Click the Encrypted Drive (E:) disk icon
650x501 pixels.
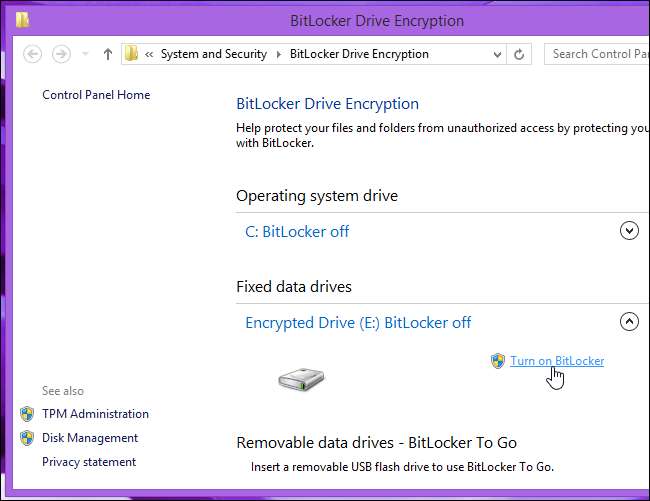coord(300,378)
